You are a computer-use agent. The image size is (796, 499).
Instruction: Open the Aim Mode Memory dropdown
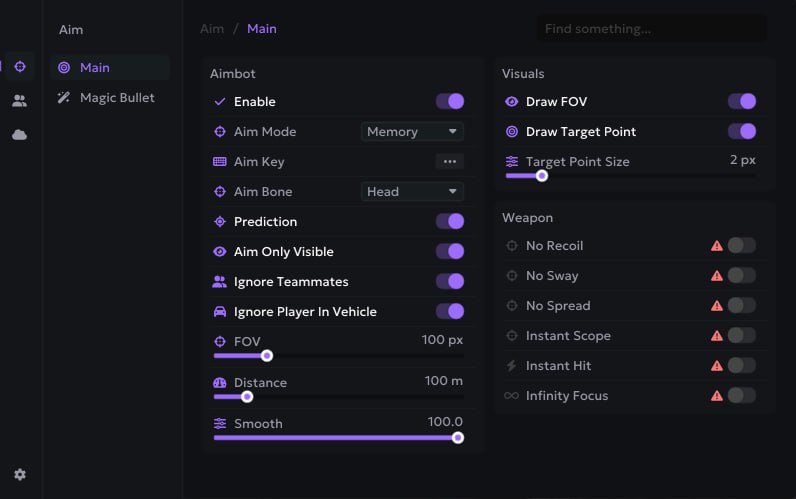[412, 131]
